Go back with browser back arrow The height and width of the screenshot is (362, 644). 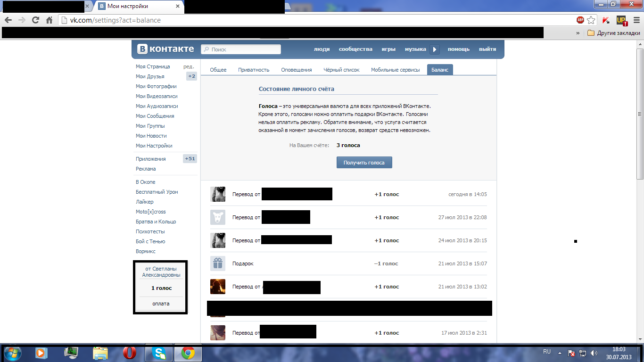tap(8, 20)
